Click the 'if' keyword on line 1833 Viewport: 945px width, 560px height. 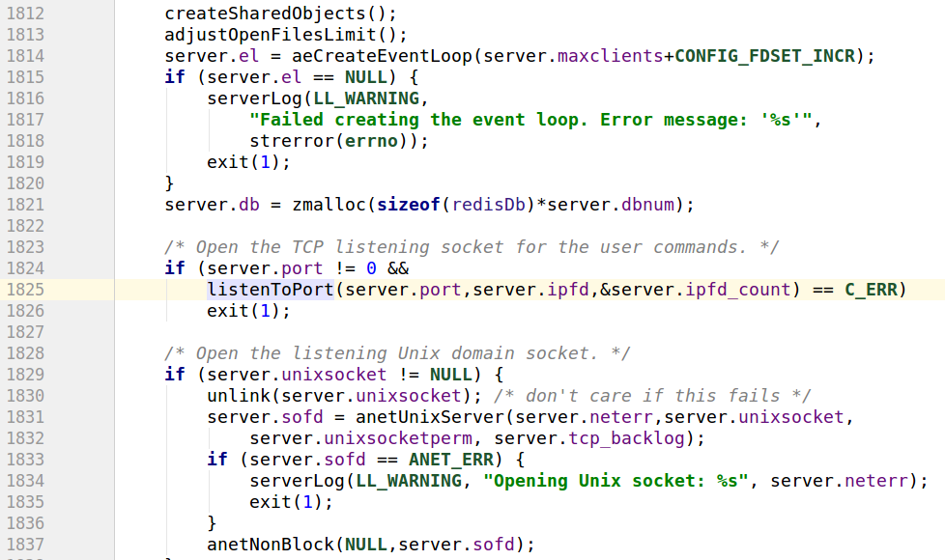(x=217, y=460)
